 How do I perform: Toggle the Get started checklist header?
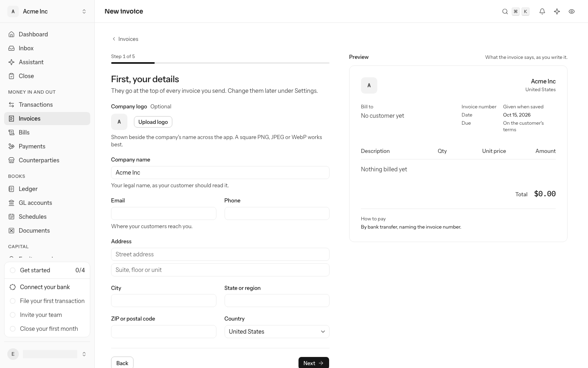[47, 270]
